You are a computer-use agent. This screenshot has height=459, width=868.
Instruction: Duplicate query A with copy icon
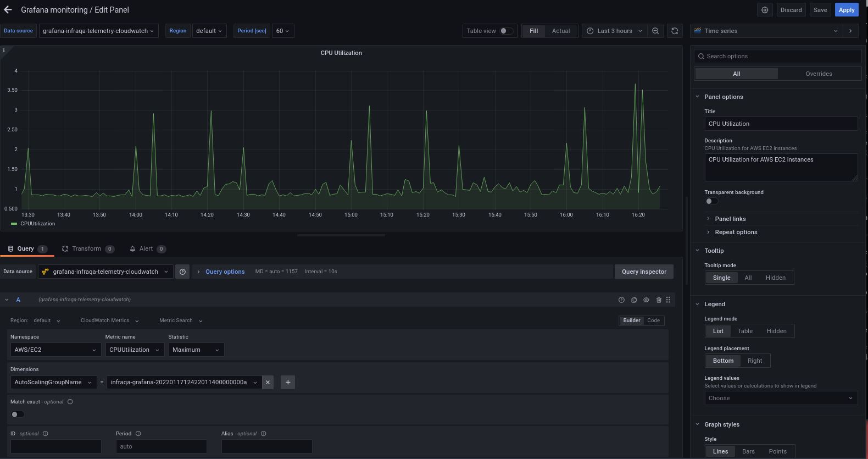(x=634, y=300)
